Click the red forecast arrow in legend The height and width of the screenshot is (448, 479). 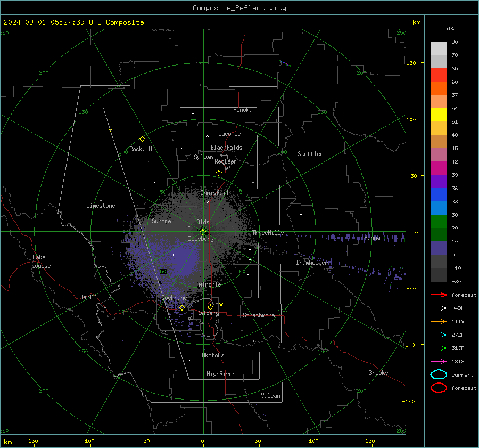(x=439, y=295)
